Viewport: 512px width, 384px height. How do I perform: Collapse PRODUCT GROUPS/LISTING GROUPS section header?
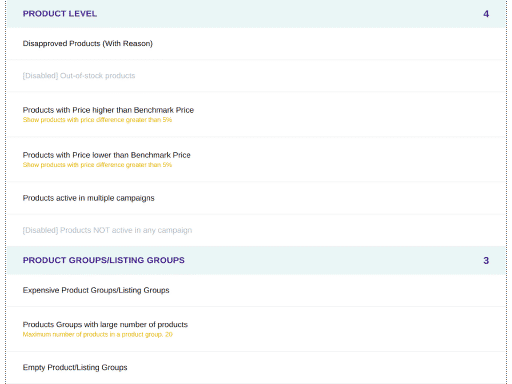tap(256, 260)
